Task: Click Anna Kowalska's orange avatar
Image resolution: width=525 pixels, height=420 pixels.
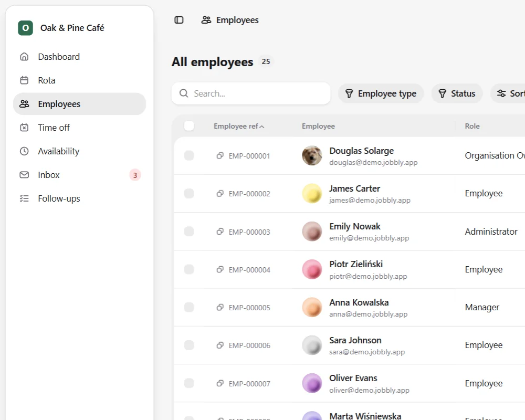Action: click(312, 307)
